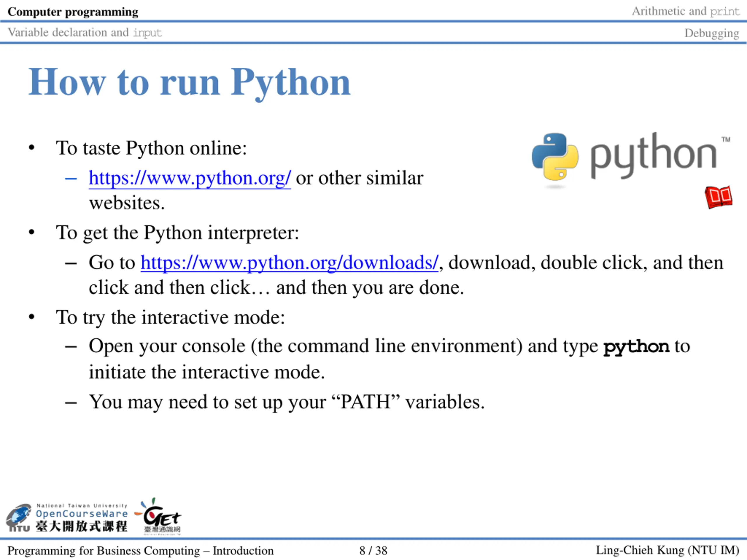Click the 'To try the interactive mode' bullet
The width and height of the screenshot is (747, 560).
[170, 317]
